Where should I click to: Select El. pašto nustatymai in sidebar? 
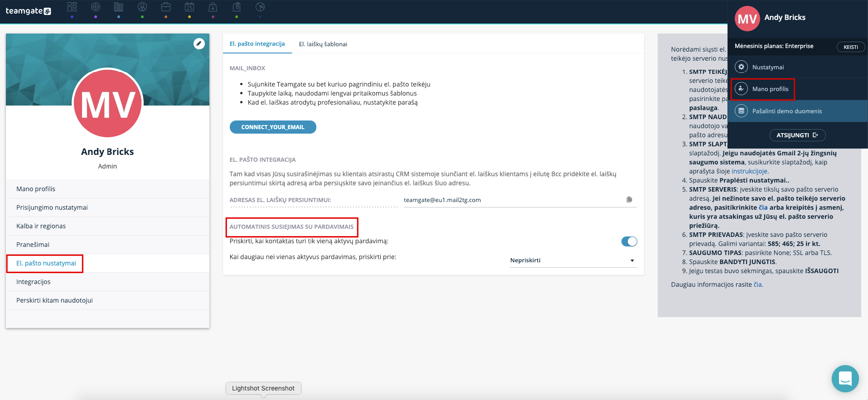[x=108, y=263]
